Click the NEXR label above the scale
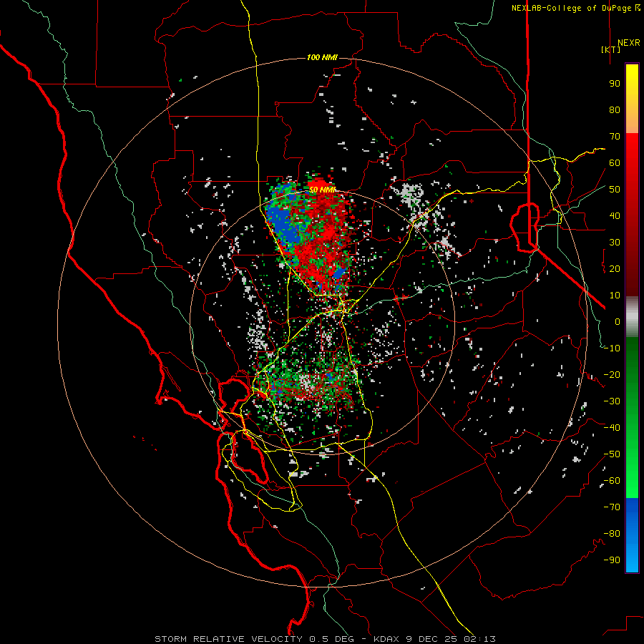 [x=628, y=43]
